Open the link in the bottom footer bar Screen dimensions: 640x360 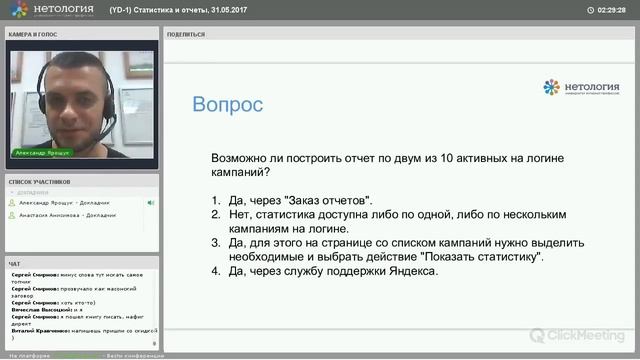pyautogui.click(x=77, y=356)
